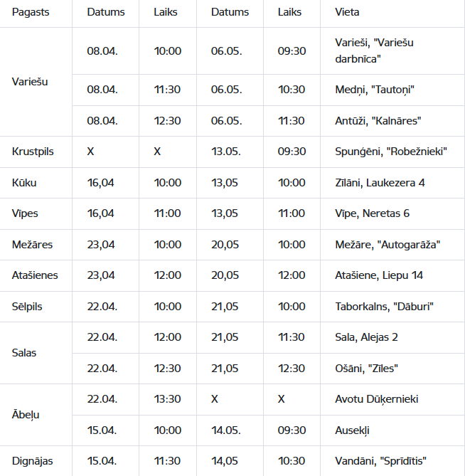Click the Vieta column header

coord(347,13)
